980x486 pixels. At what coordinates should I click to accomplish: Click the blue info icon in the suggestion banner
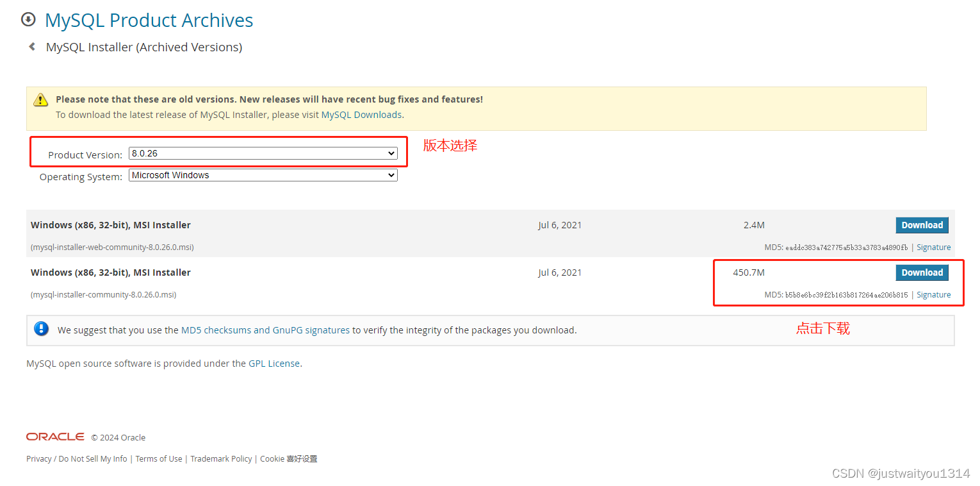click(x=41, y=328)
